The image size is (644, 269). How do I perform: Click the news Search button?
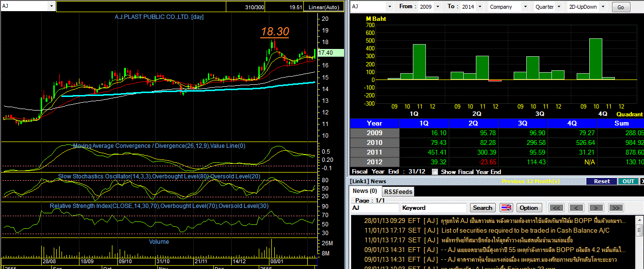[x=482, y=207]
